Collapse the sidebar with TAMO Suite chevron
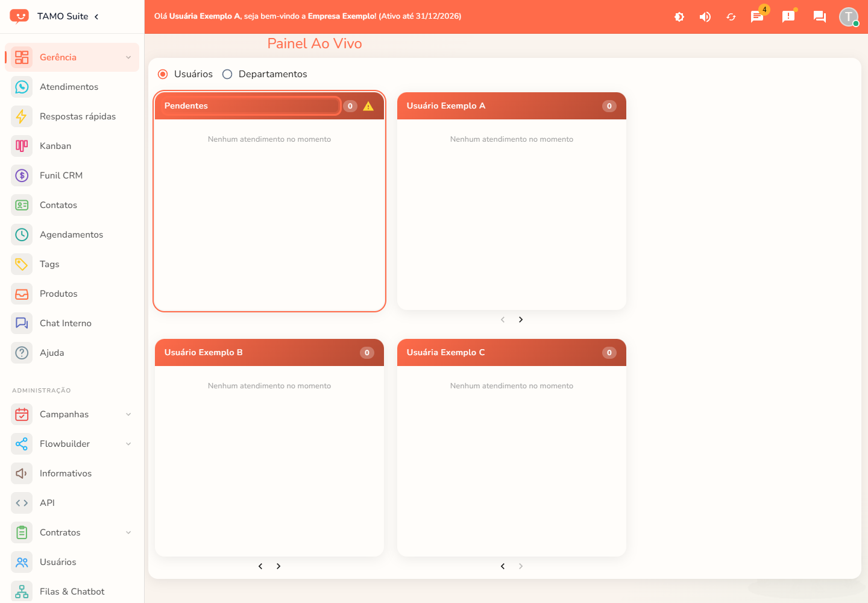 tap(96, 16)
